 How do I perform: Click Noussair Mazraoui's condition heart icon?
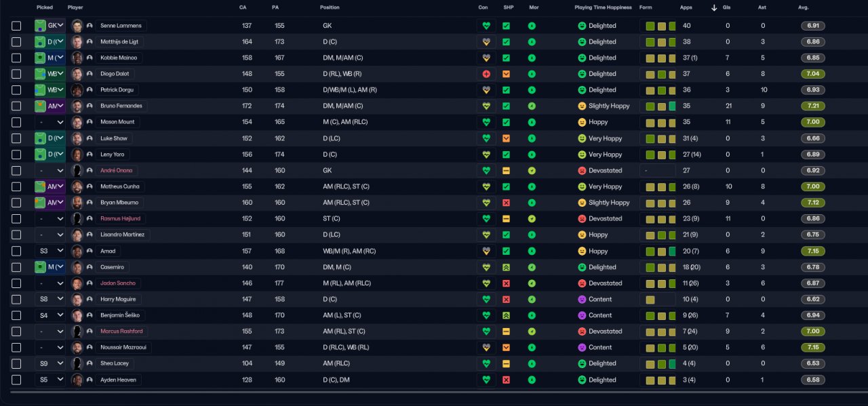coord(486,348)
